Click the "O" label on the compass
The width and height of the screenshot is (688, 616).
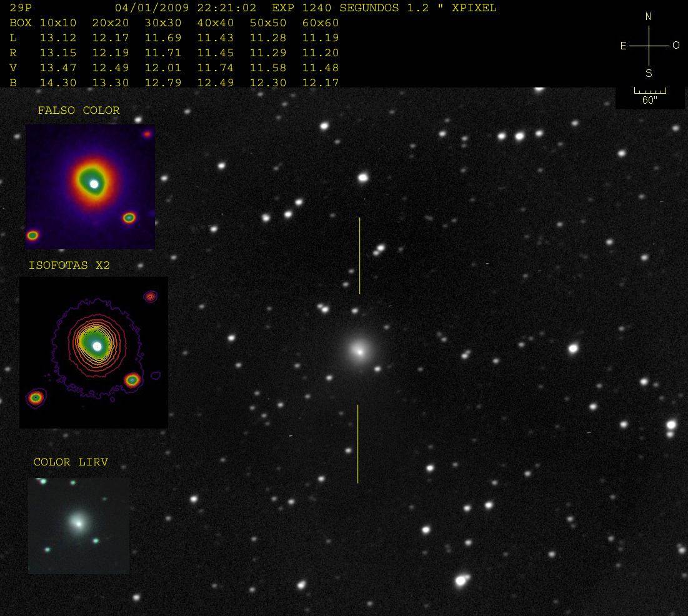pos(676,45)
